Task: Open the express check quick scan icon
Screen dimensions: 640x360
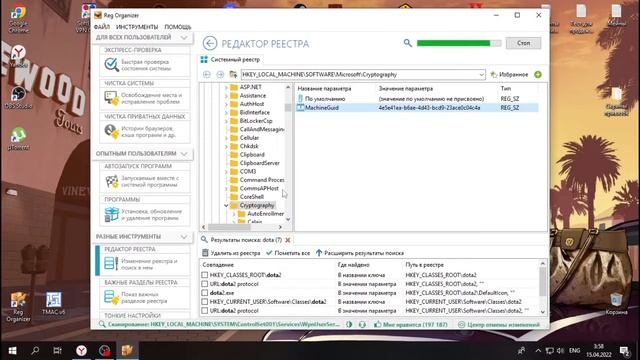Action: click(111, 65)
